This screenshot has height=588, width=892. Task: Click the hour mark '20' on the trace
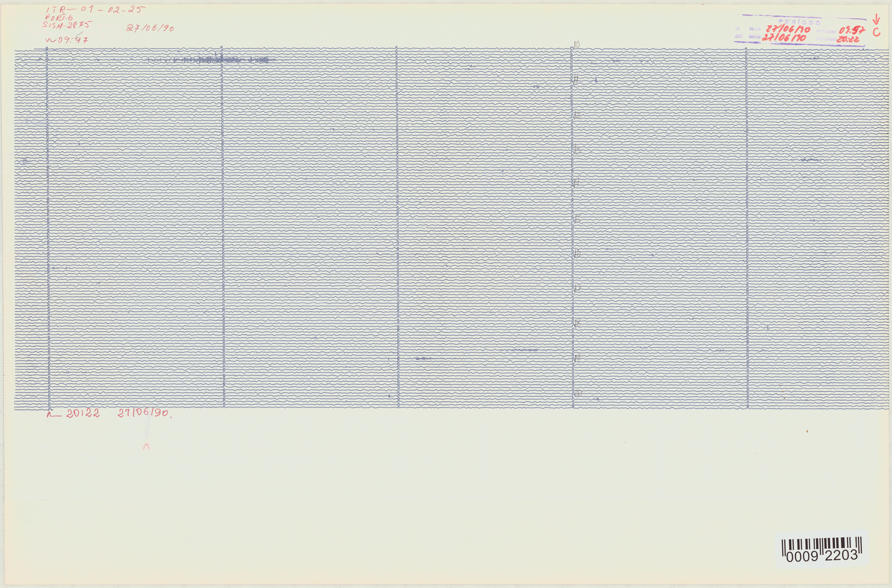point(578,393)
